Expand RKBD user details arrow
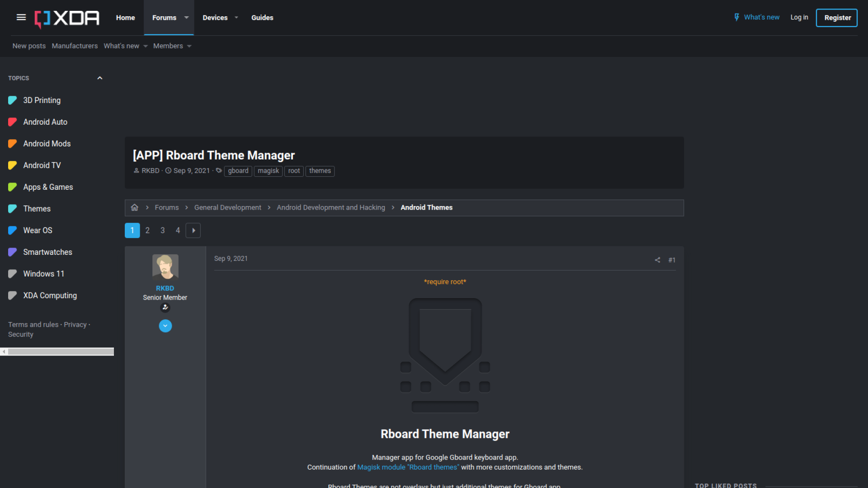 (x=165, y=326)
